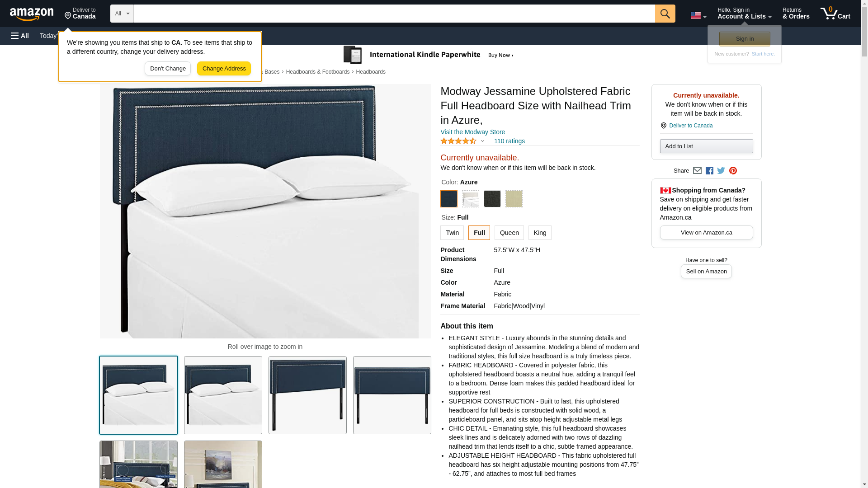Open Returns & Orders
This screenshot has width=868, height=488.
(x=796, y=14)
